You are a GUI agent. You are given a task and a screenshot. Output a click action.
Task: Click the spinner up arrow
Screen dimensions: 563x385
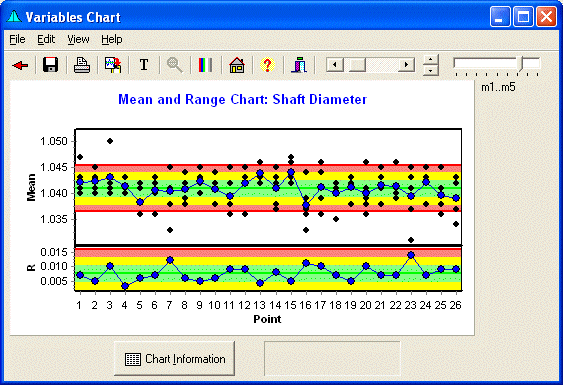(x=431, y=60)
